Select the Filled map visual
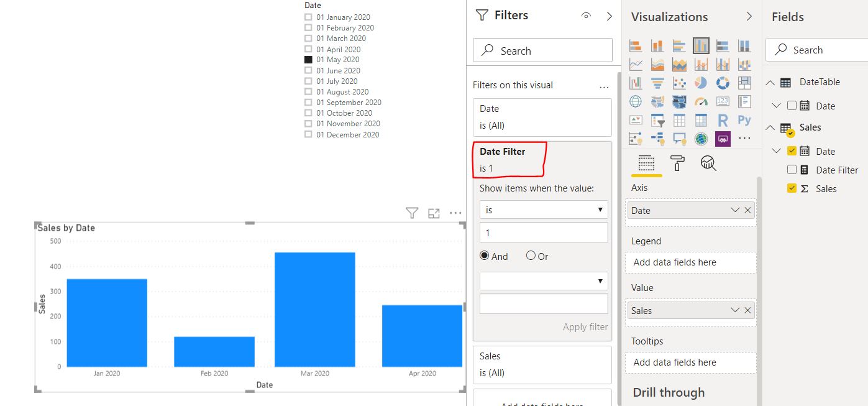The image size is (868, 406). click(x=657, y=101)
